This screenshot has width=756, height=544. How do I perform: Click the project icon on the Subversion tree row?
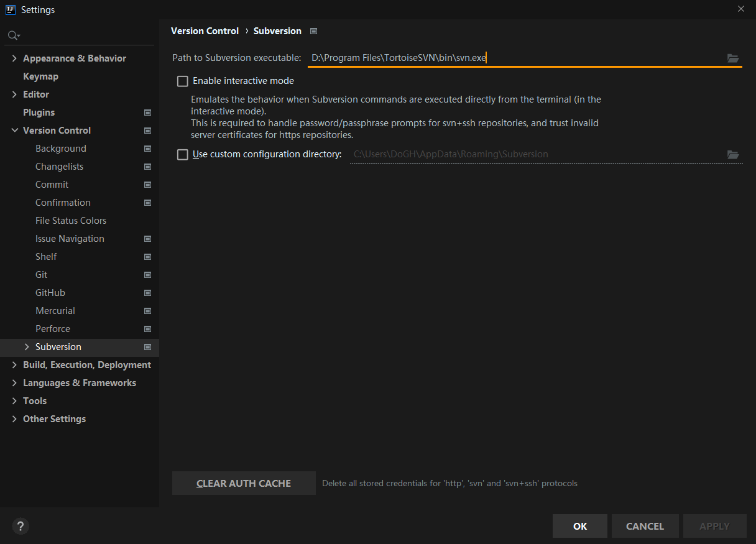pos(147,347)
